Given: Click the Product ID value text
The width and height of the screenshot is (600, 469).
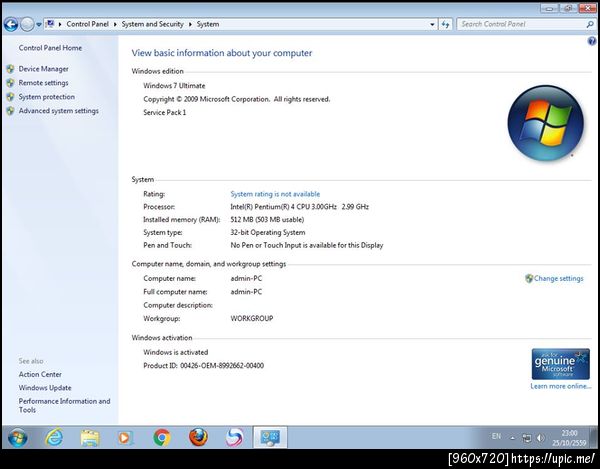Looking at the screenshot, I should point(222,366).
